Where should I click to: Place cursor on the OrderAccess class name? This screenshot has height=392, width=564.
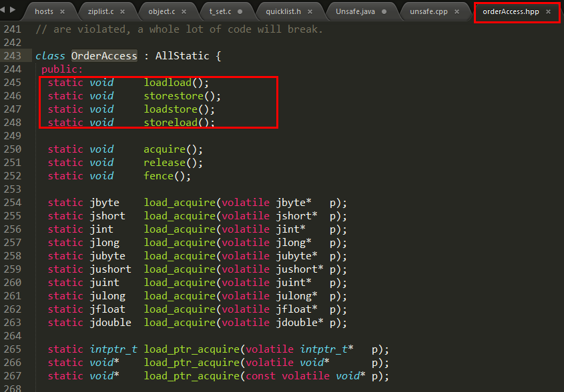coord(104,56)
